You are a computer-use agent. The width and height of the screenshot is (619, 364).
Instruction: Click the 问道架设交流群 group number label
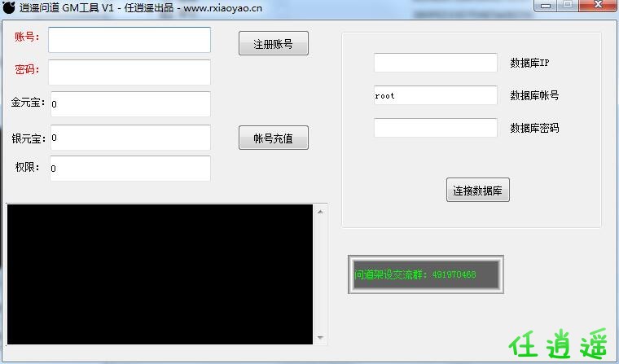426,274
